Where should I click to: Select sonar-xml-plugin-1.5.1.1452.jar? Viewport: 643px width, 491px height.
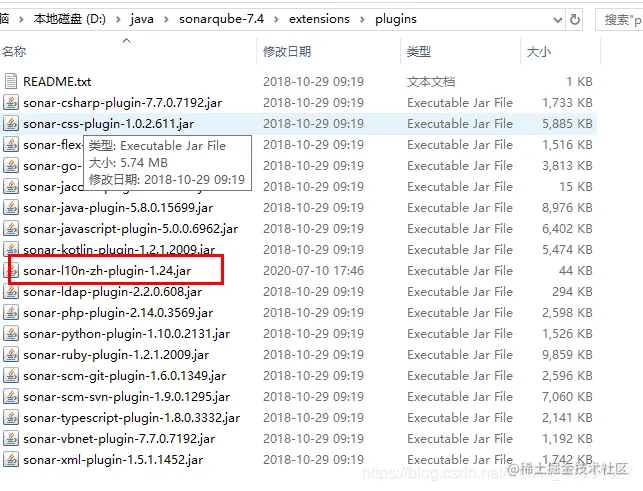coord(113,459)
